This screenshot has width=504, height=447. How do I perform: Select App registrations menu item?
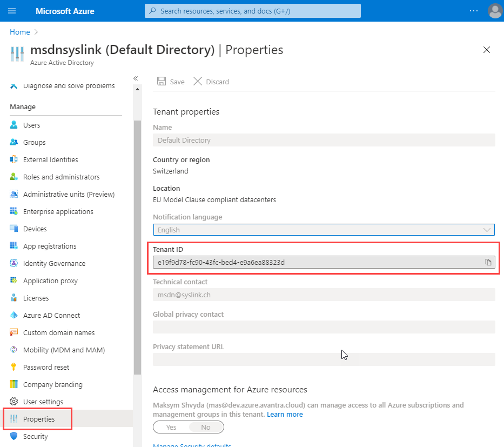pos(50,246)
